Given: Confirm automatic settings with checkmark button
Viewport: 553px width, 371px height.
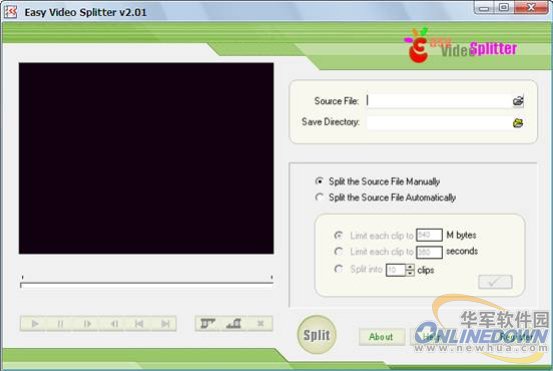Looking at the screenshot, I should coord(495,281).
